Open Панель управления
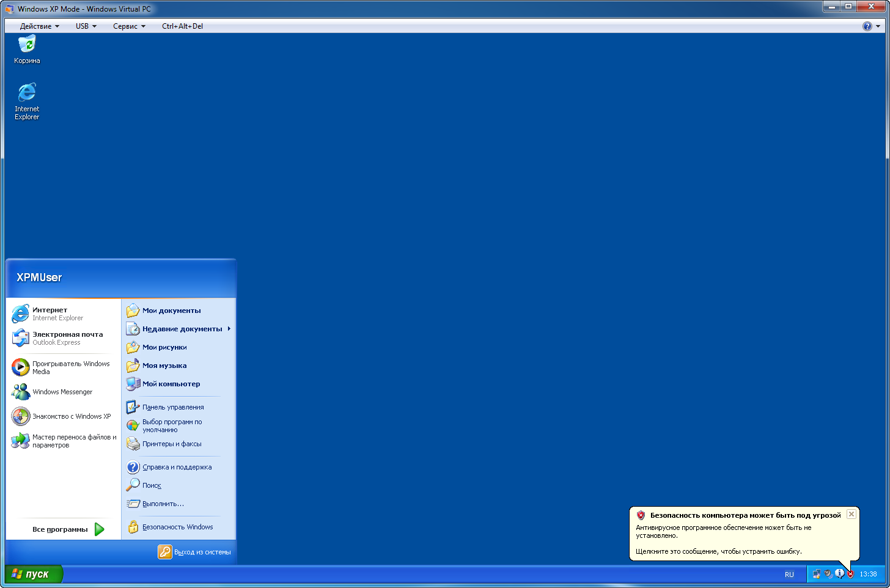Screen dimensions: 890x588 tap(178, 407)
